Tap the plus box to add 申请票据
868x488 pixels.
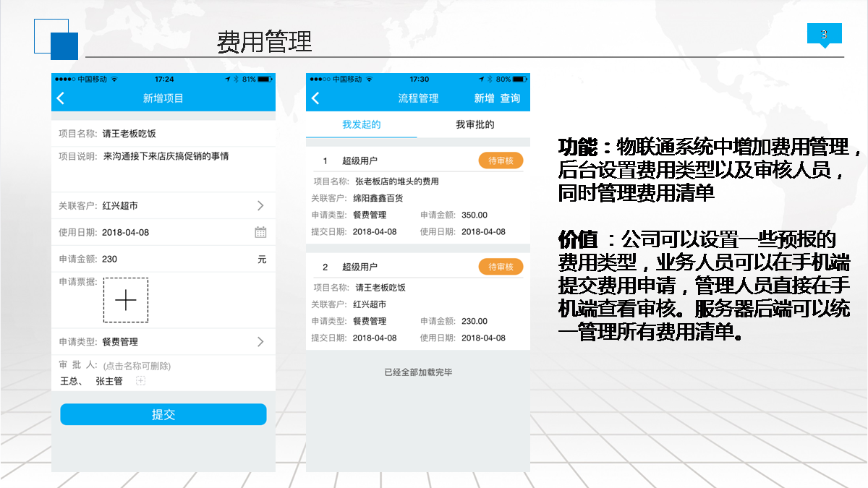coord(126,300)
